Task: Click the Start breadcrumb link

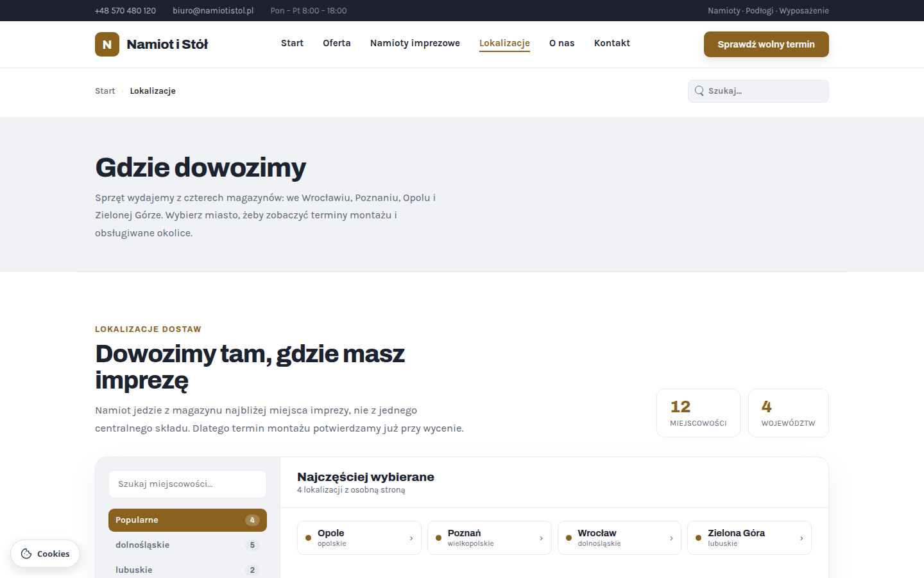Action: pos(105,91)
